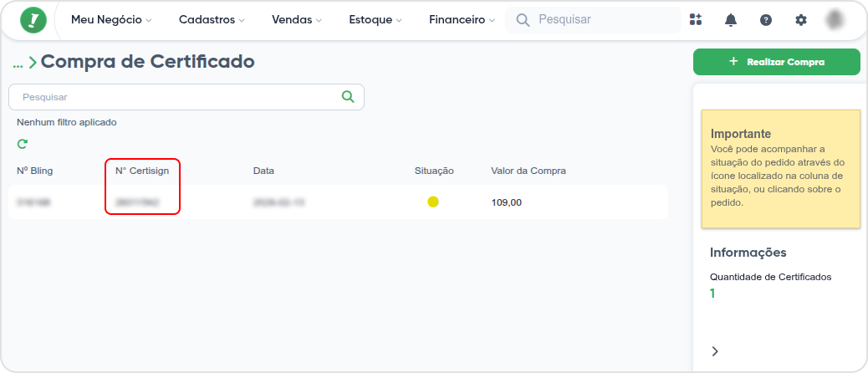The height and width of the screenshot is (373, 868).
Task: Click the Nº Bling column header
Action: (x=35, y=171)
